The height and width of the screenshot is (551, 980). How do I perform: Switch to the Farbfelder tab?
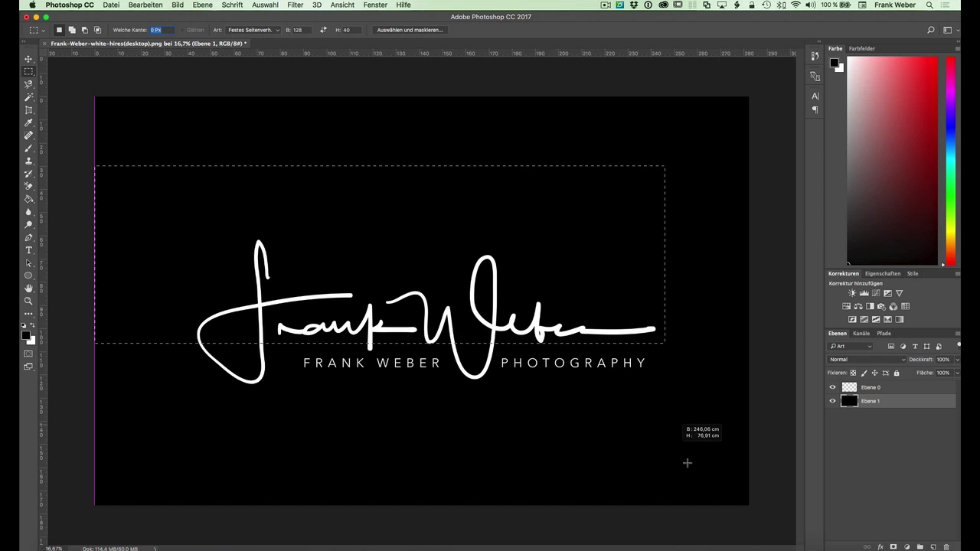pos(861,48)
